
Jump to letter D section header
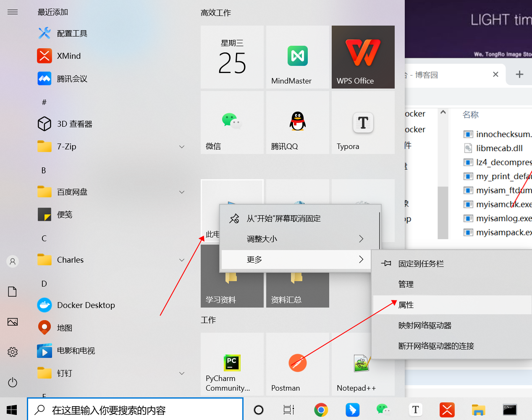coord(44,284)
